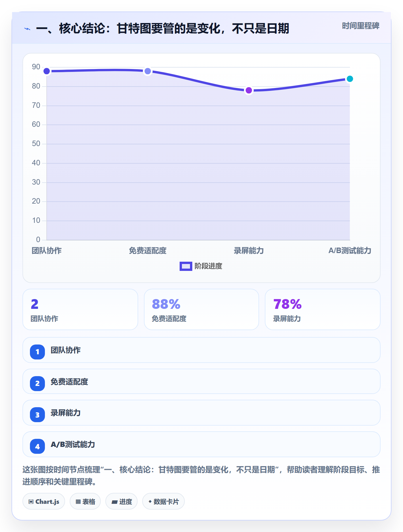
Task: Select the 录屏能力 purple data point
Action: tap(249, 90)
